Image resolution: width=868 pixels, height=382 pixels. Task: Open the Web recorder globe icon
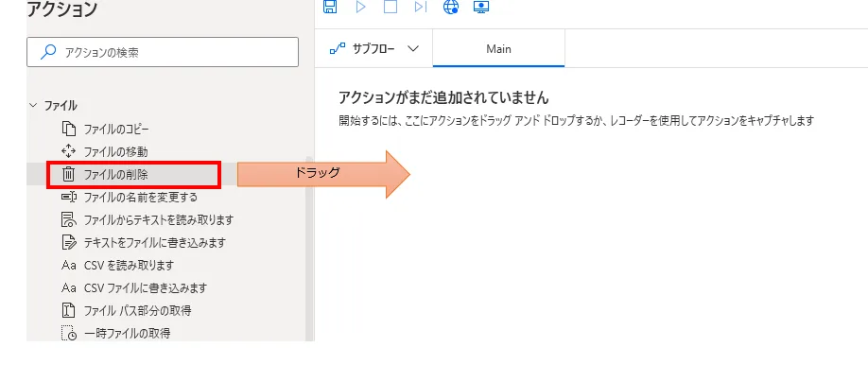point(451,7)
